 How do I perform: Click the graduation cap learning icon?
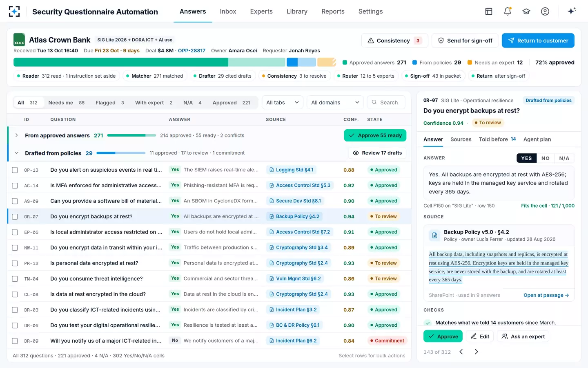tap(526, 11)
